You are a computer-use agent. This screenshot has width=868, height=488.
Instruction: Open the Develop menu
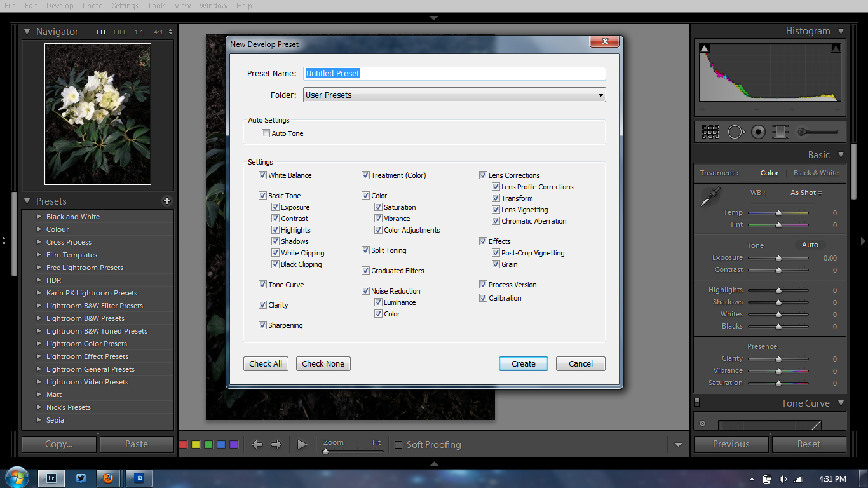click(x=60, y=6)
